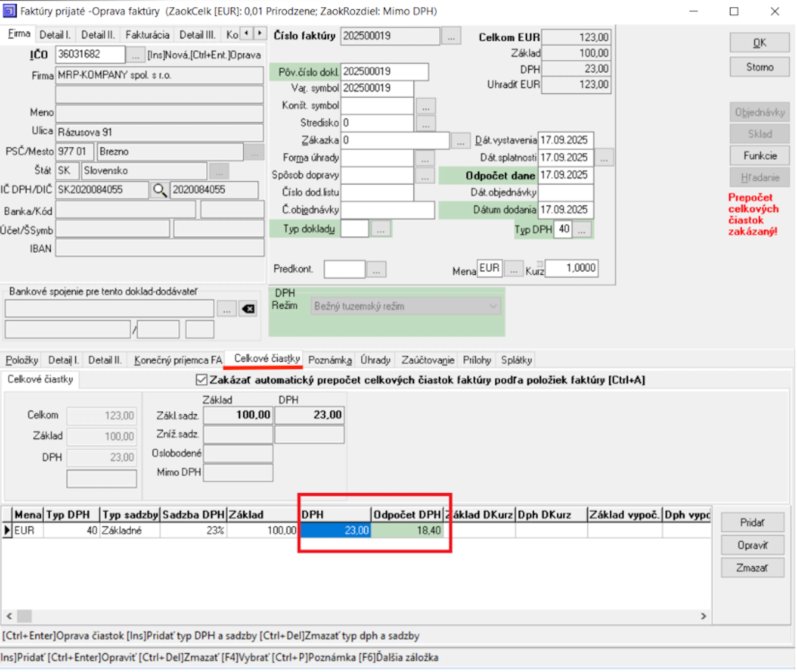
Task: Click the Celkové čiastky inner sub-tab
Action: 40,380
